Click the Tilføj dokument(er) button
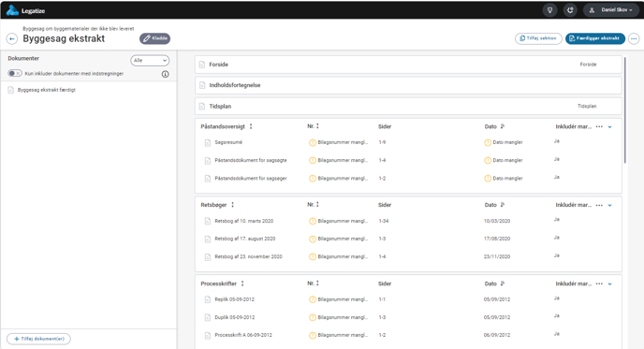 [x=38, y=339]
